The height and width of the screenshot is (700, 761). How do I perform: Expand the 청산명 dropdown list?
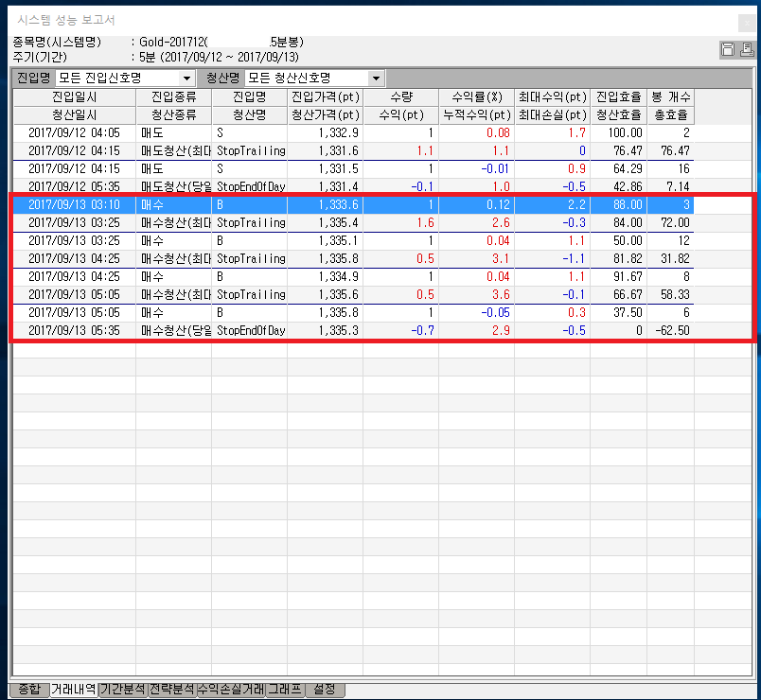[376, 79]
